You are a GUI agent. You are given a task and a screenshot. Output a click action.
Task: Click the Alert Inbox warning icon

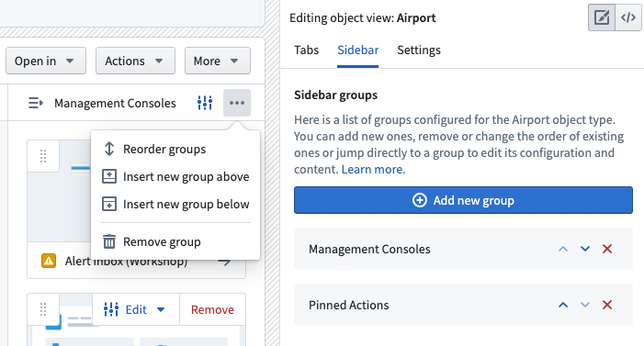pyautogui.click(x=49, y=261)
